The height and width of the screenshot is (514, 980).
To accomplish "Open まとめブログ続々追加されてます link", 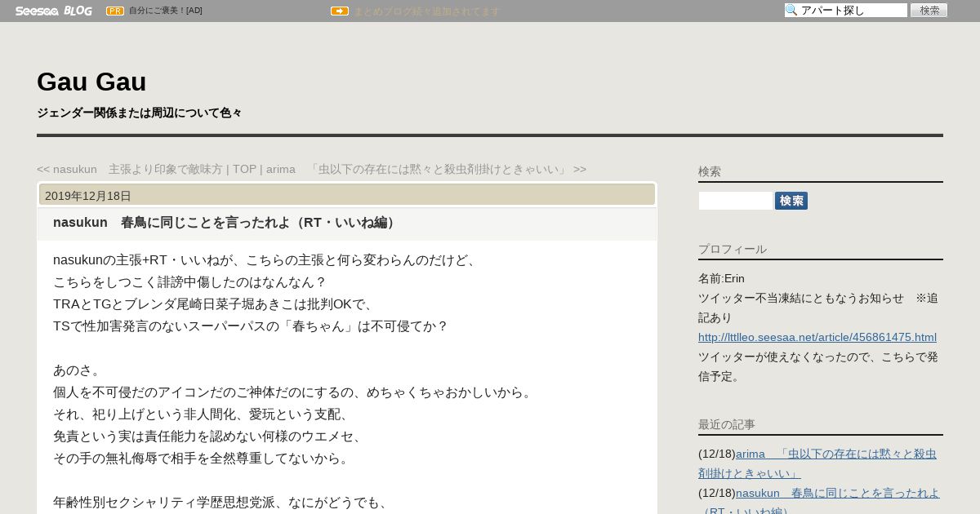I will [426, 11].
